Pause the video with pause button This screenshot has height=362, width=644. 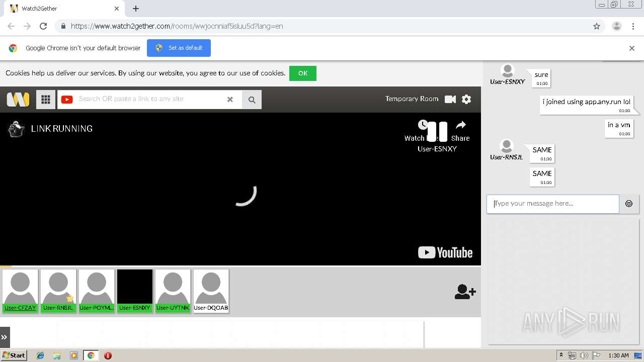click(x=437, y=132)
